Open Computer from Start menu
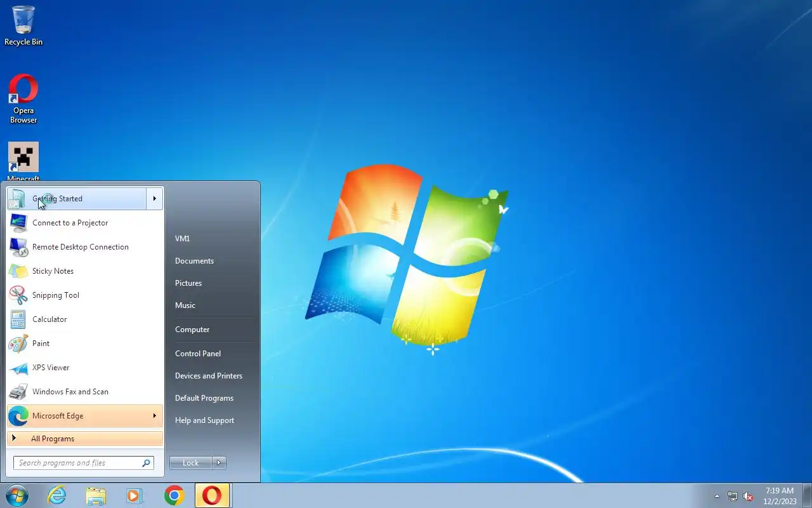 pos(192,330)
